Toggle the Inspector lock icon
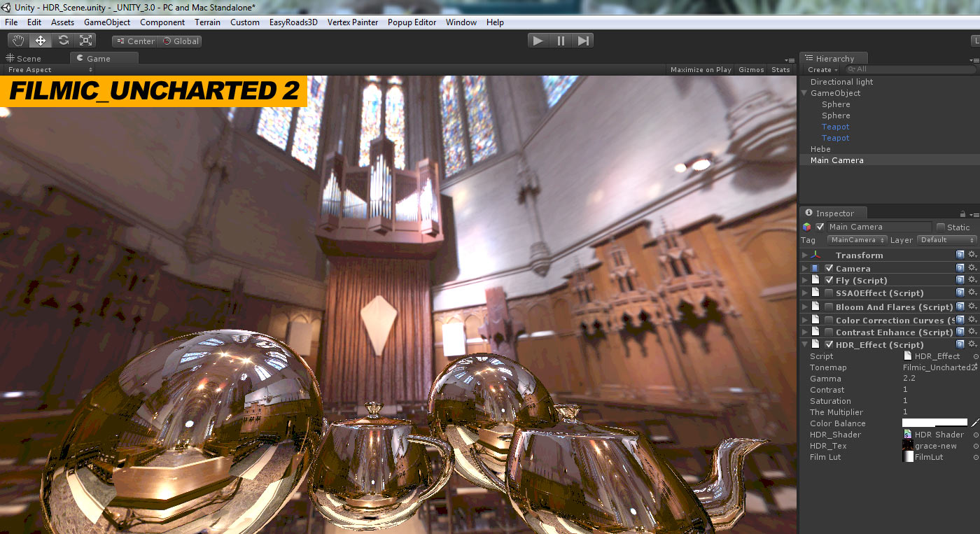The image size is (980, 534). point(964,213)
